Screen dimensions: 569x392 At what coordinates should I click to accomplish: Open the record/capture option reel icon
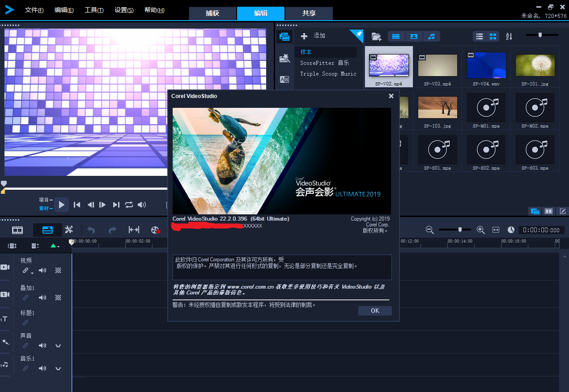[155, 230]
